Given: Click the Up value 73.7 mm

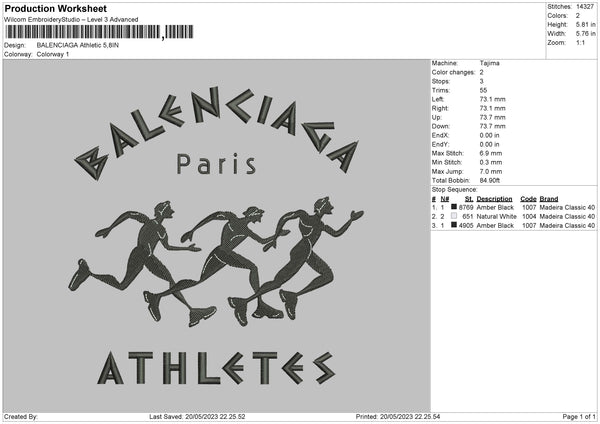Looking at the screenshot, I should click(492, 117).
